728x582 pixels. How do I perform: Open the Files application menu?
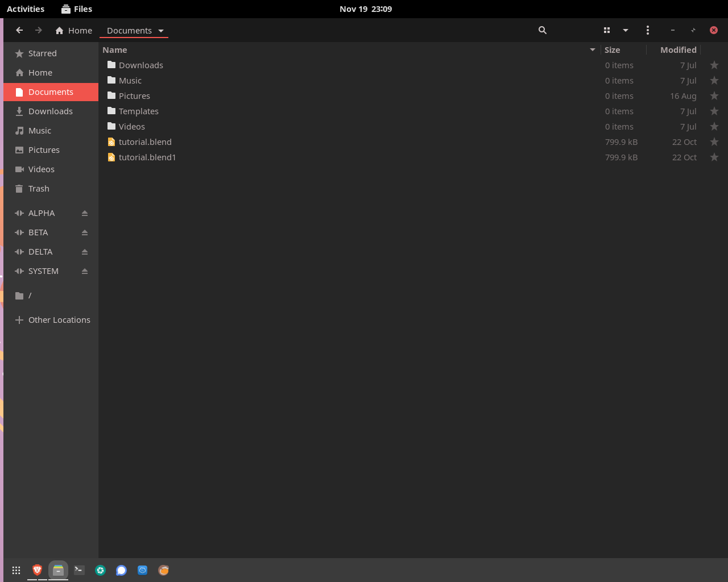click(76, 9)
